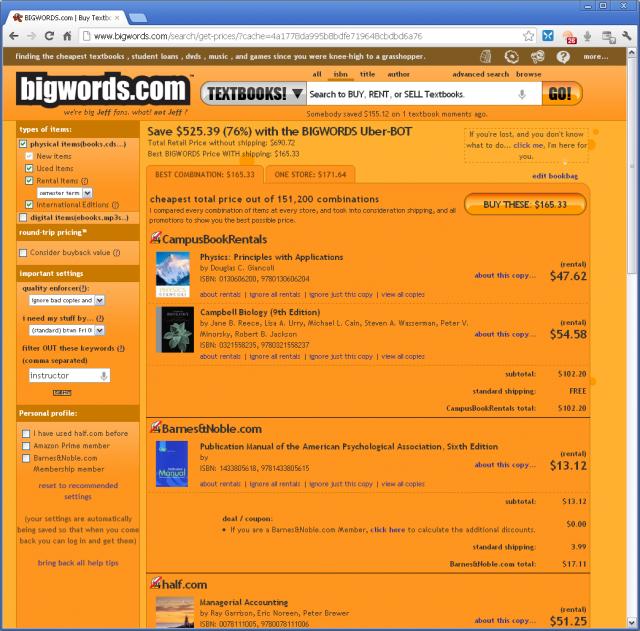This screenshot has height=631, width=640.
Task: Switch to BEST COMBINATION: $165.33 tab
Action: 205,175
